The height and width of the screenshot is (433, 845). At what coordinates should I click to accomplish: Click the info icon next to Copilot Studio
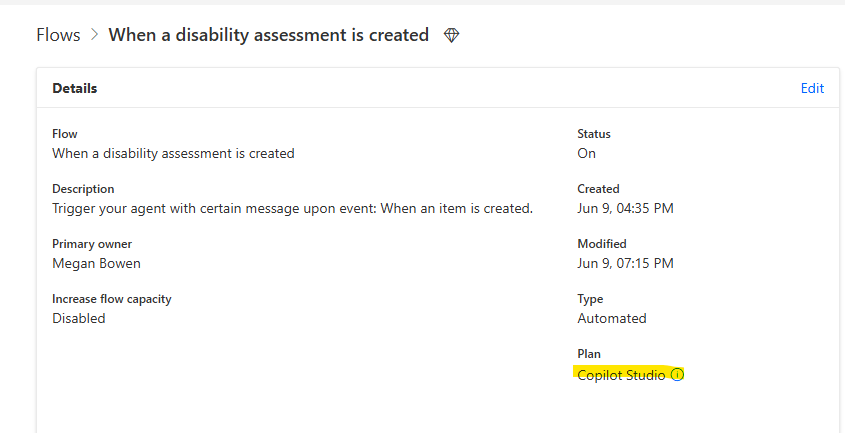pos(677,375)
